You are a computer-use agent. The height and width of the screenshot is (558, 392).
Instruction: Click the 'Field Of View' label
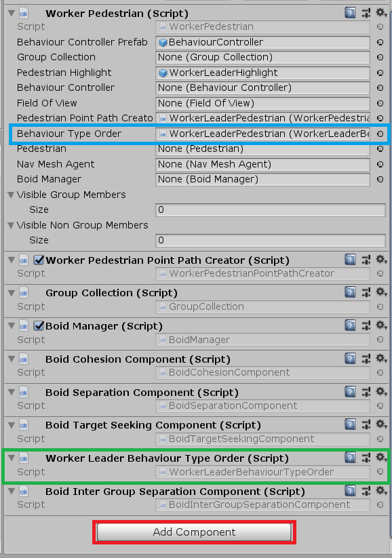point(47,103)
